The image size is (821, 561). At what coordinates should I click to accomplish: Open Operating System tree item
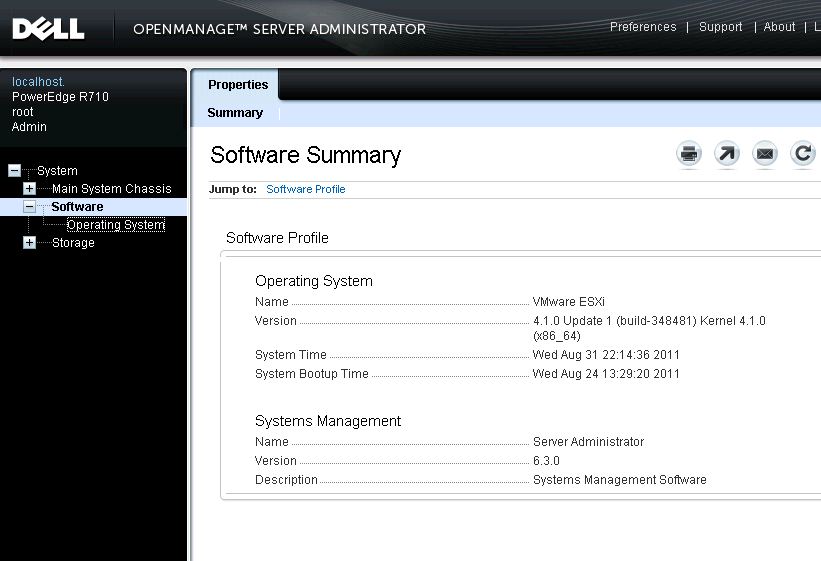(116, 225)
